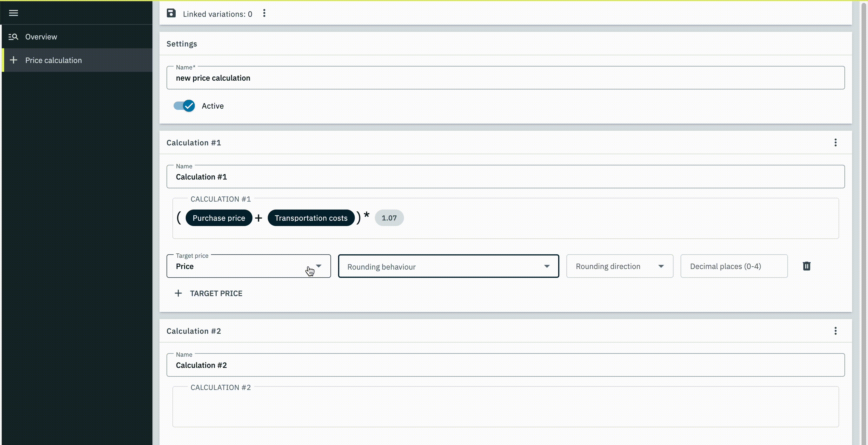This screenshot has width=868, height=445.
Task: Click the price calculation Name field
Action: pos(505,78)
